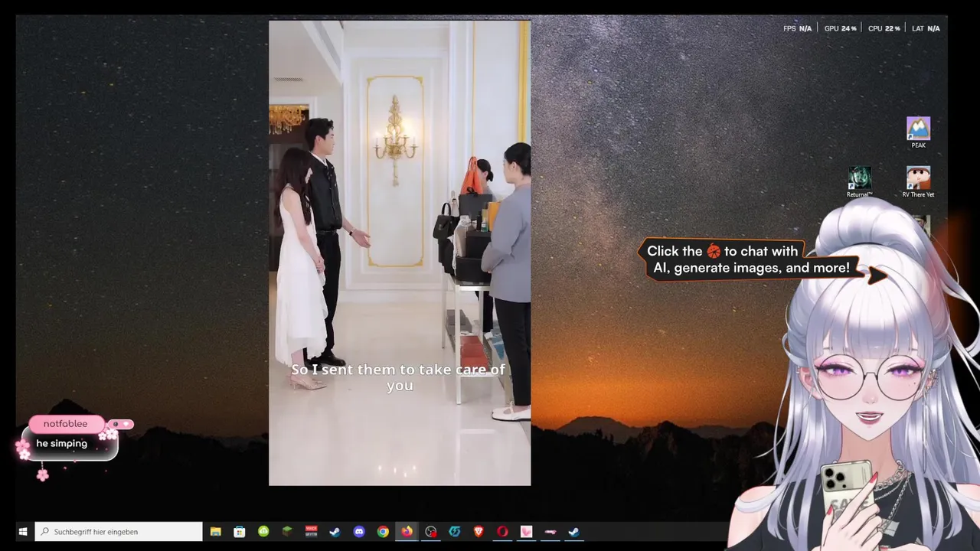Screen dimensions: 980x551
Task: Switch to Firefox on the taskbar
Action: (x=407, y=532)
